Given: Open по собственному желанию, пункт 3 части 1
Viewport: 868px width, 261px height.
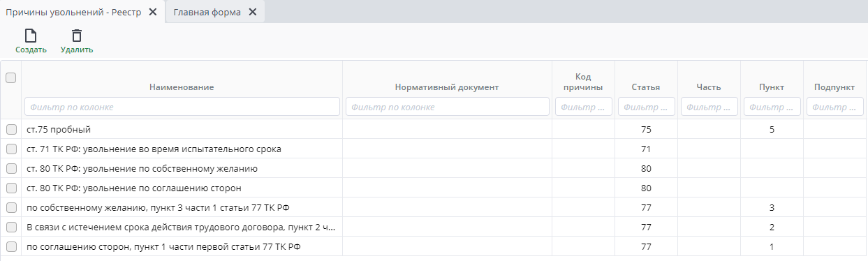Looking at the screenshot, I should click(158, 207).
